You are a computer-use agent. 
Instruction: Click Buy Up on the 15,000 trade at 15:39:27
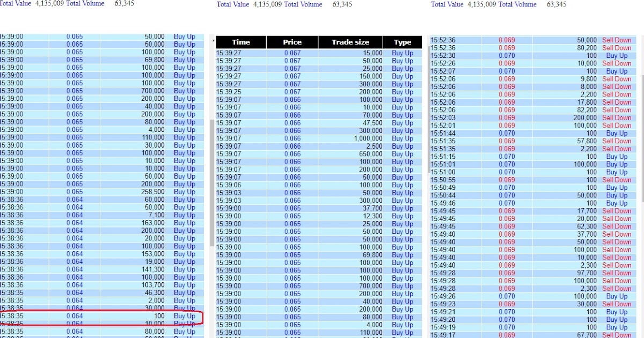point(403,53)
